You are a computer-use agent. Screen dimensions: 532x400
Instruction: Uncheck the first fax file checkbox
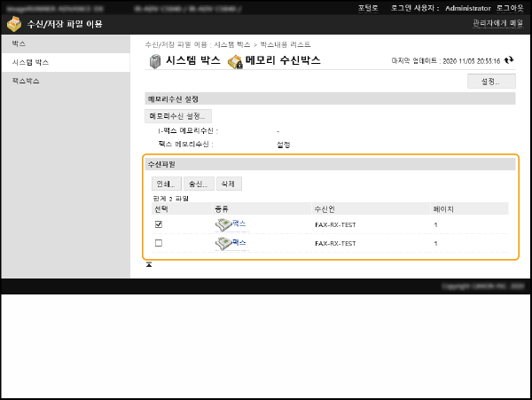coord(159,224)
